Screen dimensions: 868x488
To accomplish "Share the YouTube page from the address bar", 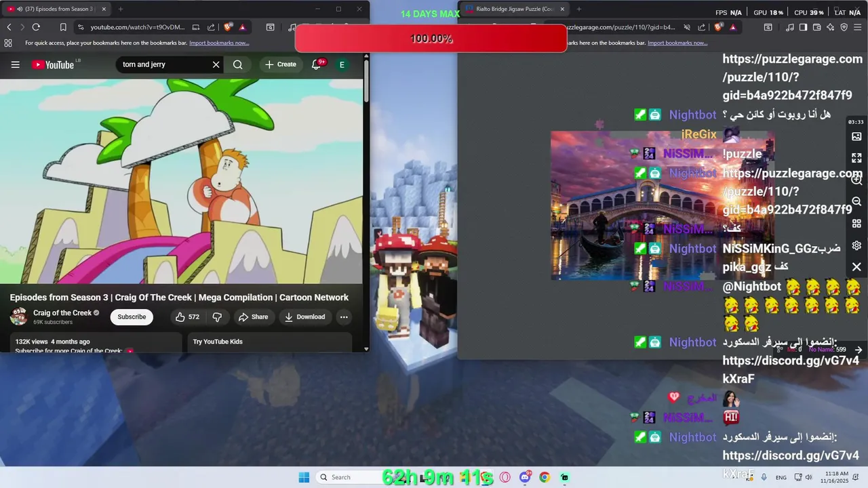I will click(x=211, y=27).
